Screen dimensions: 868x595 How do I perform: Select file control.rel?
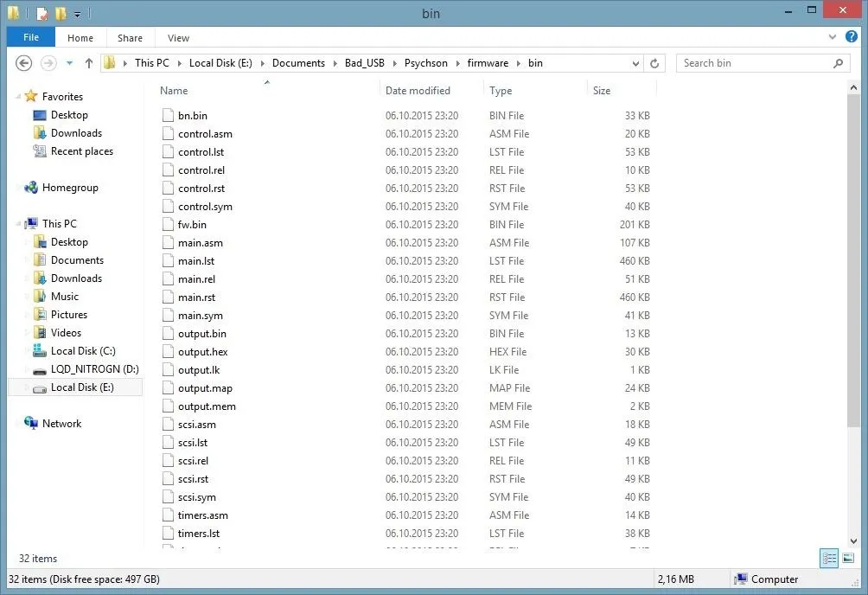point(201,170)
